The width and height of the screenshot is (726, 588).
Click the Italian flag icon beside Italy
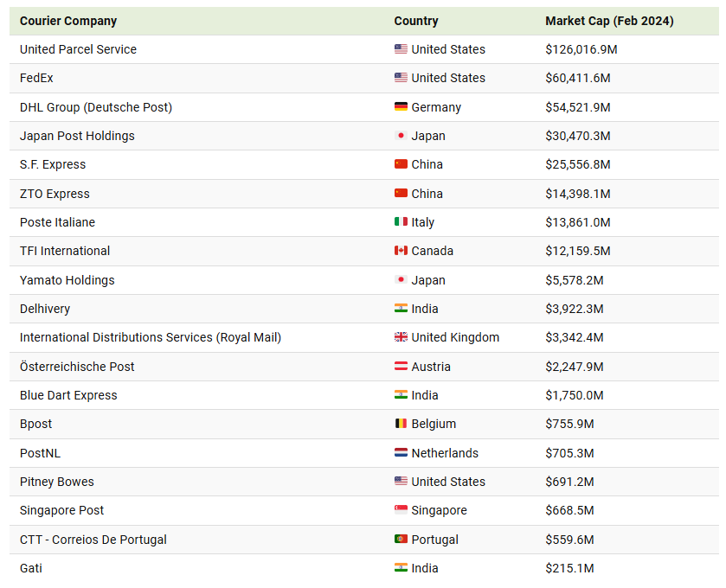(401, 222)
